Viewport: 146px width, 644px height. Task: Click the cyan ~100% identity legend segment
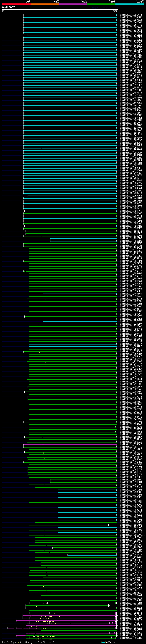tap(130, 4)
